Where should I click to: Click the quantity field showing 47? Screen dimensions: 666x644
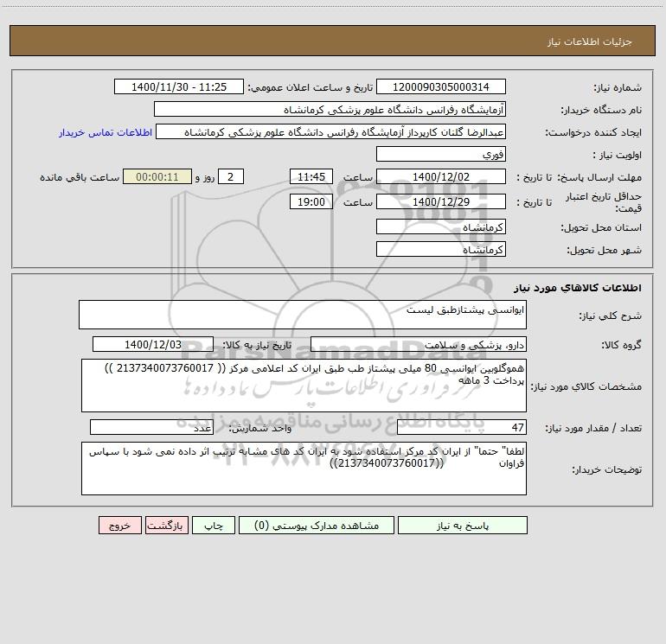[x=462, y=427]
